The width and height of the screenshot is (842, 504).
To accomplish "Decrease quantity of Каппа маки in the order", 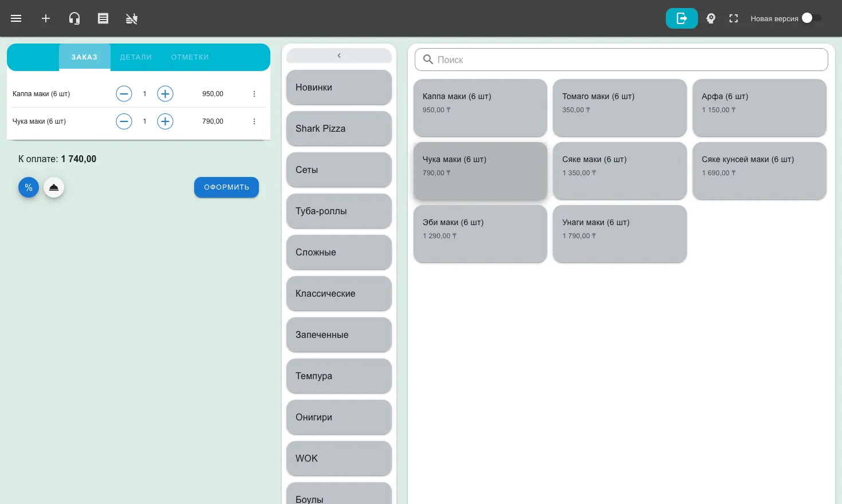I will coord(124,94).
